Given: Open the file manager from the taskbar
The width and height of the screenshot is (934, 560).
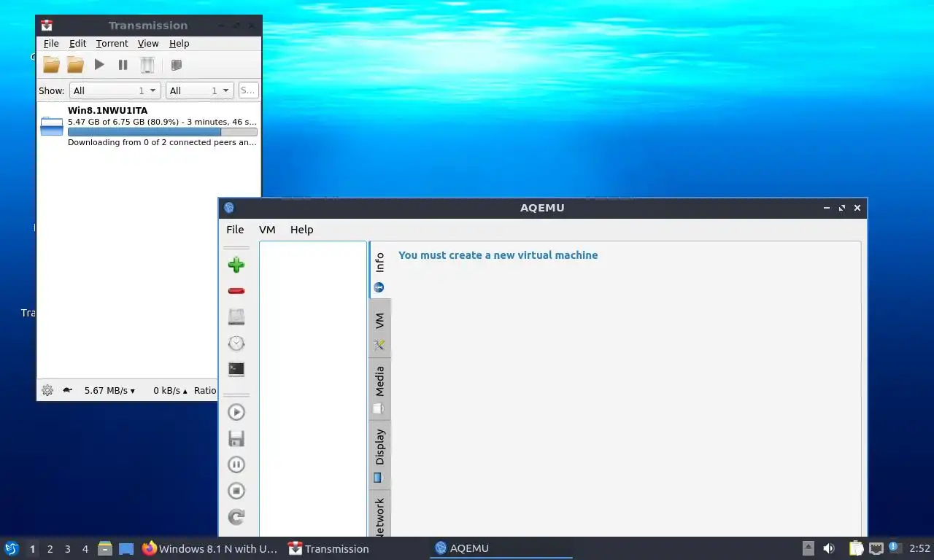Looking at the screenshot, I should tap(105, 548).
